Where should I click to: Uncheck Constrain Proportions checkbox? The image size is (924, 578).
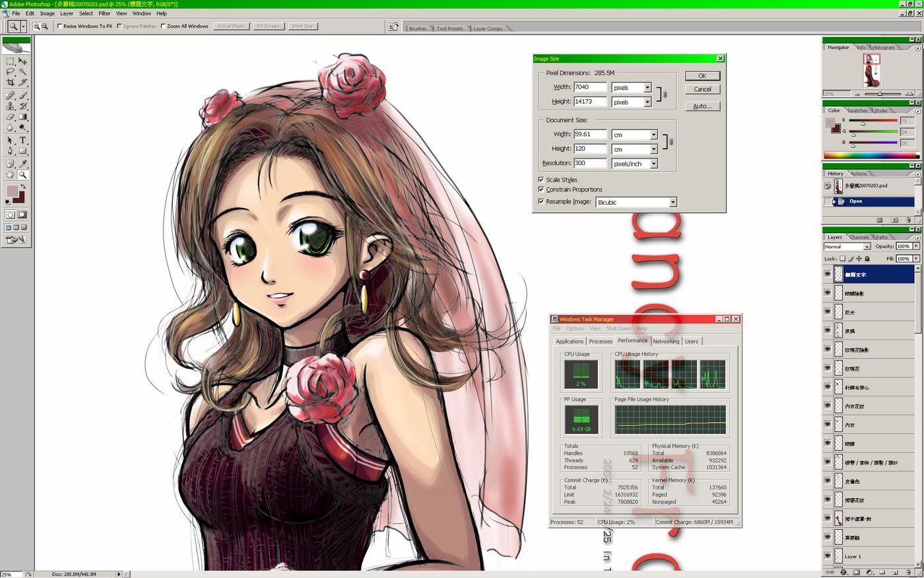pos(541,190)
